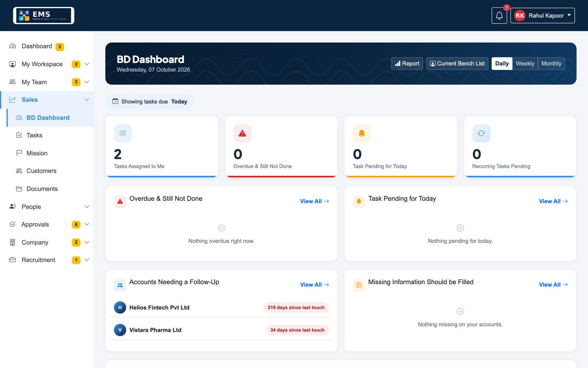The image size is (588, 368).
Task: Open Documents in the Sales submenu
Action: [50, 189]
